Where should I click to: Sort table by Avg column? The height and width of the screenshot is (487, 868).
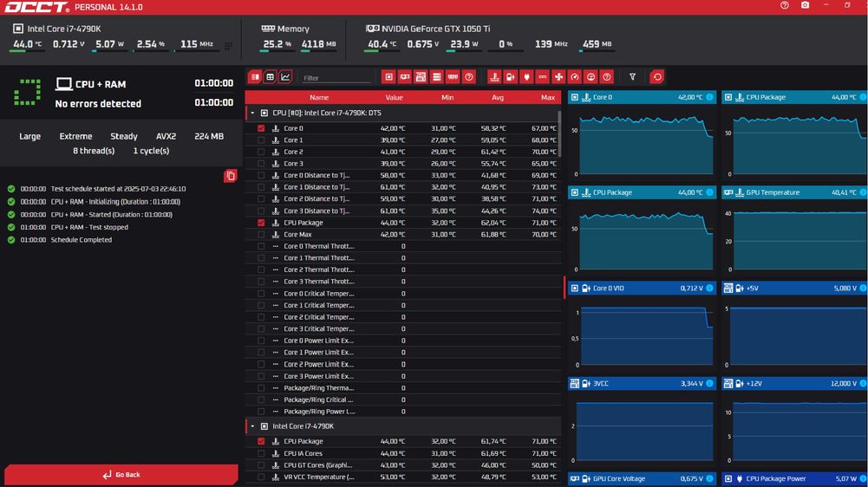pos(498,97)
